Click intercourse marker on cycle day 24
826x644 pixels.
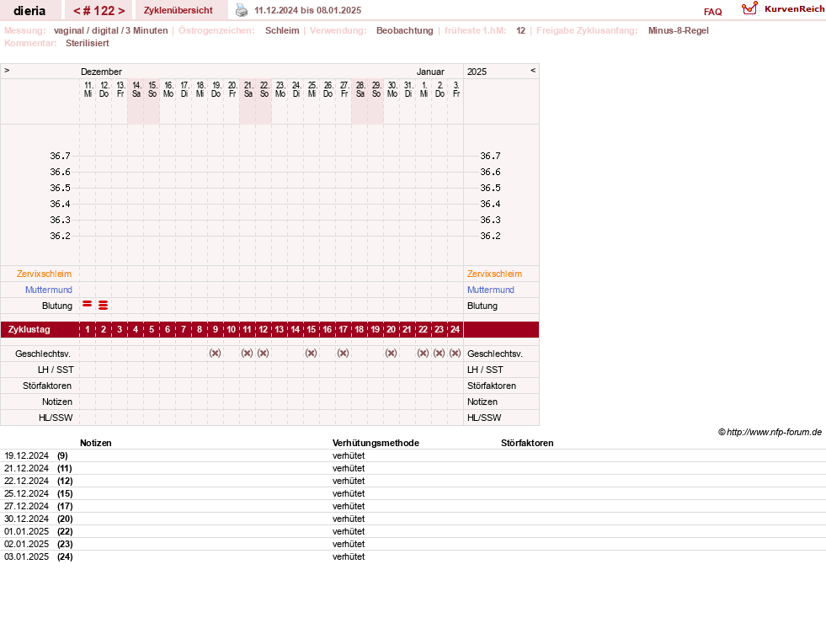click(x=456, y=353)
